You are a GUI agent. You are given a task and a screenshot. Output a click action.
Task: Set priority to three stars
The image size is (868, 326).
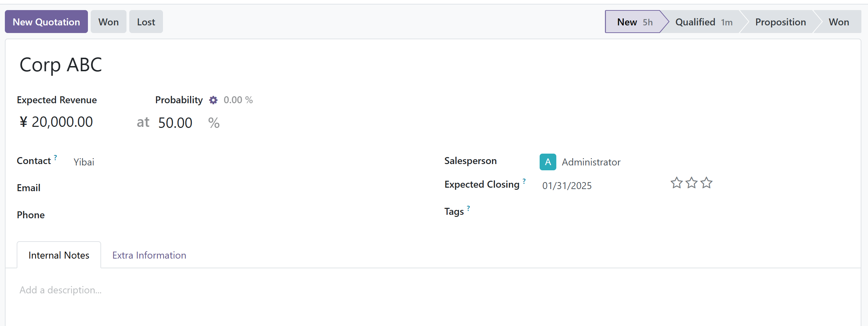[706, 183]
